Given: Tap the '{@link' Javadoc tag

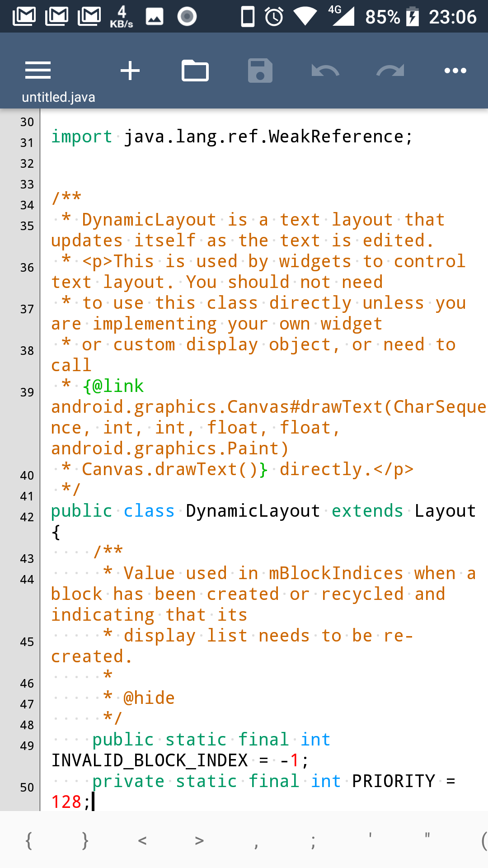Looking at the screenshot, I should coord(113,386).
